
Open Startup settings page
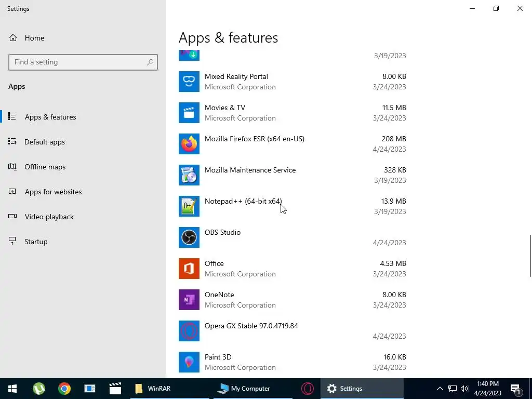pyautogui.click(x=83, y=242)
